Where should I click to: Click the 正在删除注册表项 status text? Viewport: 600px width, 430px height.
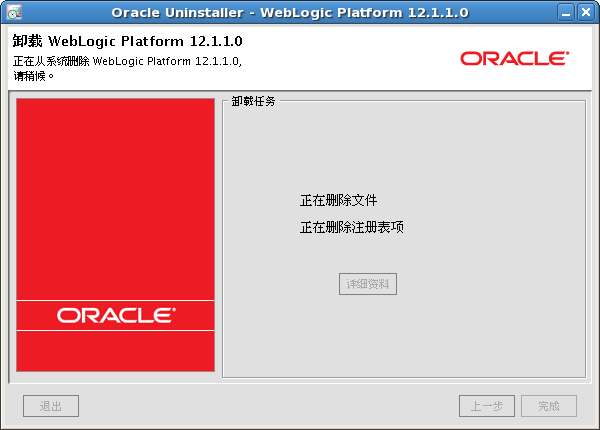pyautogui.click(x=352, y=227)
